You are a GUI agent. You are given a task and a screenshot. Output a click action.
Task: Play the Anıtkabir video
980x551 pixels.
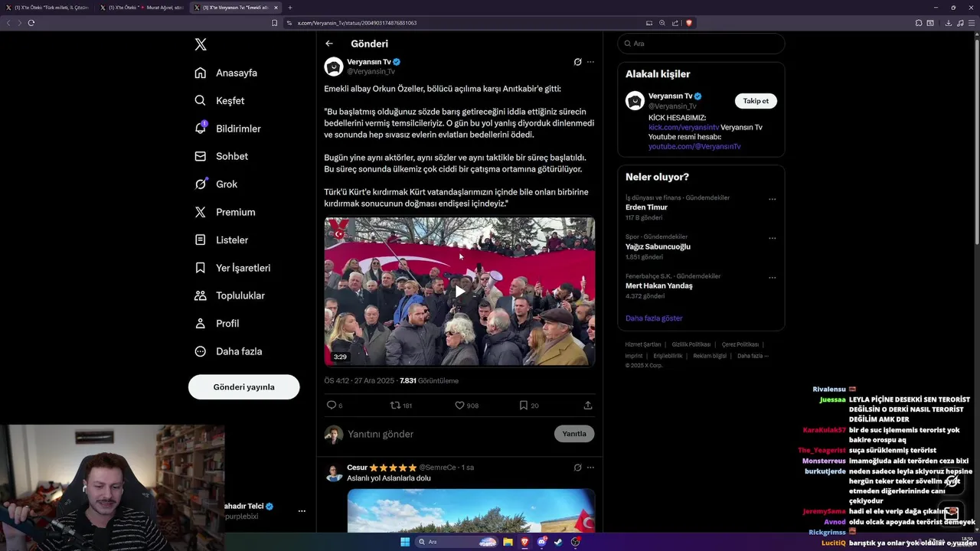click(459, 291)
